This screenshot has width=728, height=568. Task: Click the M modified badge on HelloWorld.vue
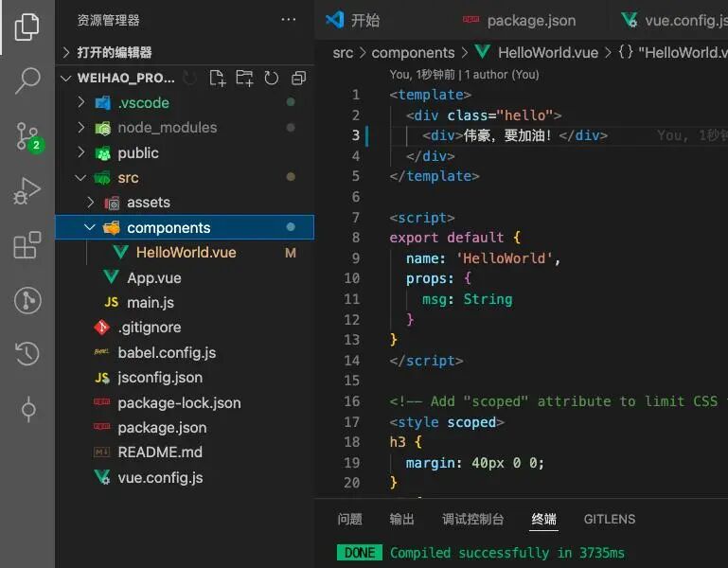[x=291, y=253]
